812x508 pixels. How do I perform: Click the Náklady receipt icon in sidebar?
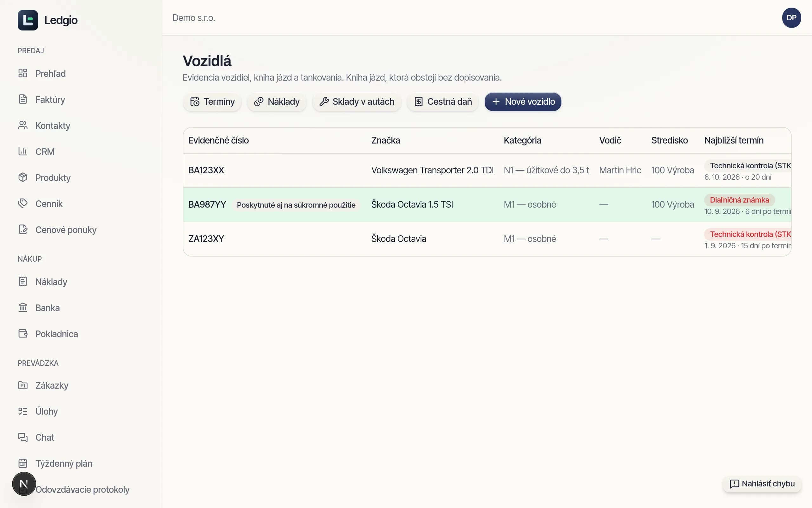pyautogui.click(x=23, y=282)
